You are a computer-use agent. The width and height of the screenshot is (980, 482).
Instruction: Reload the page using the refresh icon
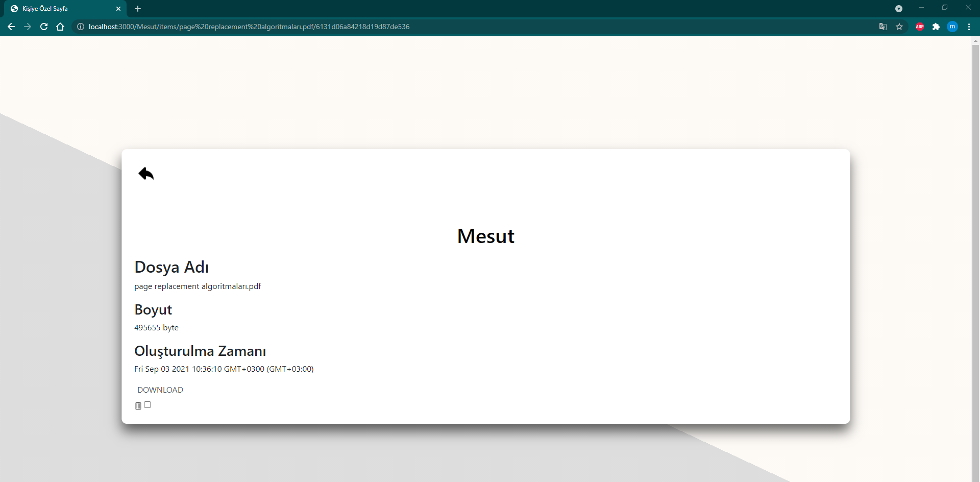tap(44, 27)
